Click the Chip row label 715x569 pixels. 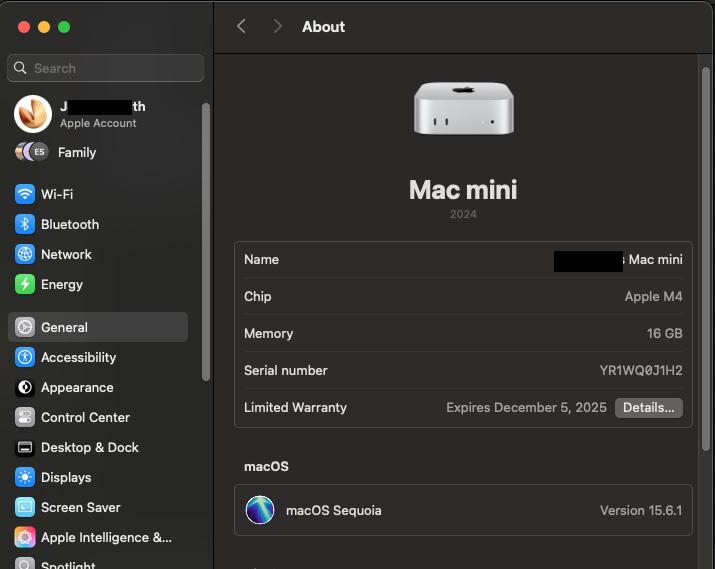click(258, 297)
